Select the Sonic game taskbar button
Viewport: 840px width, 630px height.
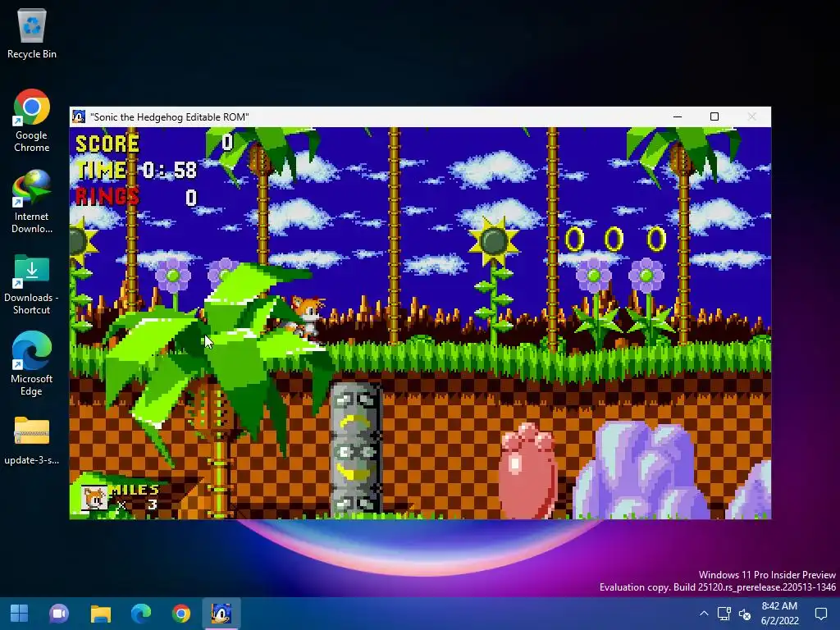point(221,614)
